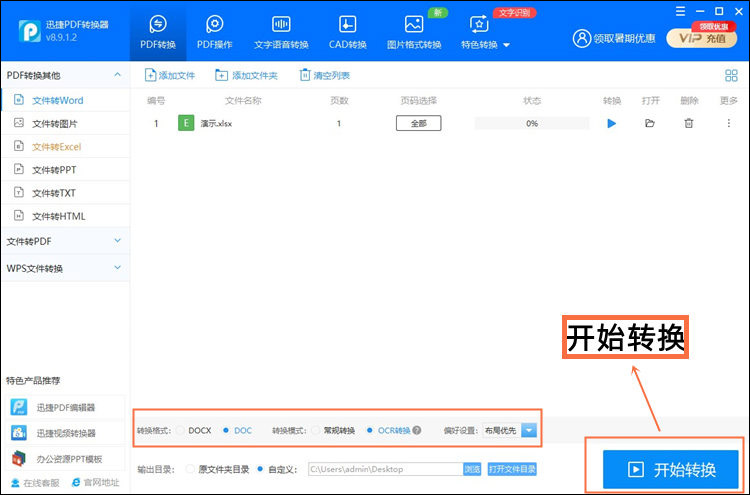Screen dimensions: 750x495
Task: Click the 迅捷视频转换器 product icon
Action: pos(19,432)
